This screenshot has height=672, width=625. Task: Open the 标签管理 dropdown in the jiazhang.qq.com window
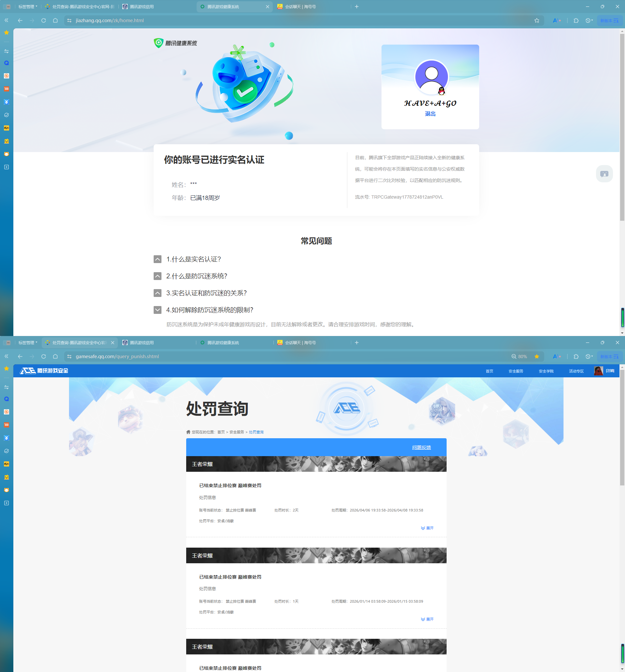coord(28,7)
